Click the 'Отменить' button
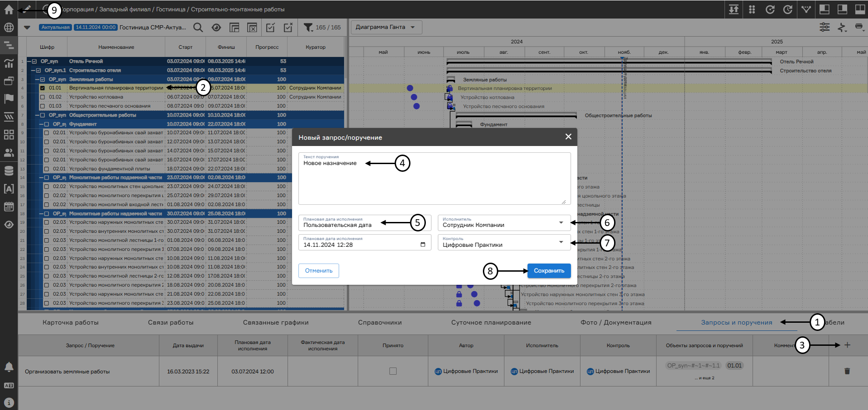The image size is (868, 410). pos(319,271)
